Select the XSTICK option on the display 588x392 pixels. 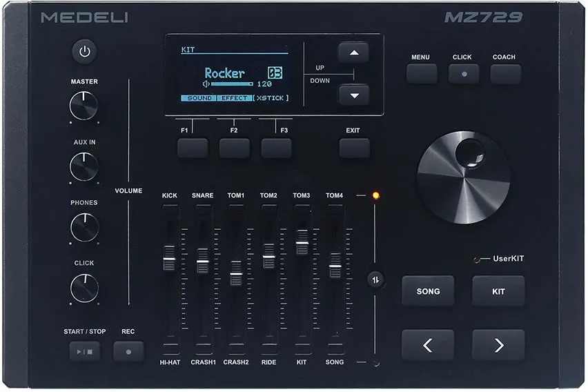(271, 98)
